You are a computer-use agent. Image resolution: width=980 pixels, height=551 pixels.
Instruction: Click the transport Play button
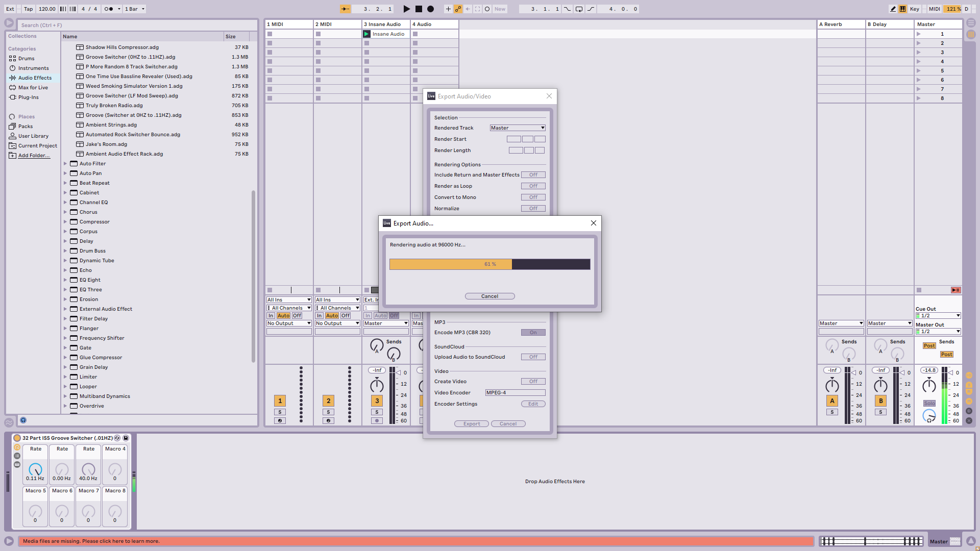pos(406,9)
